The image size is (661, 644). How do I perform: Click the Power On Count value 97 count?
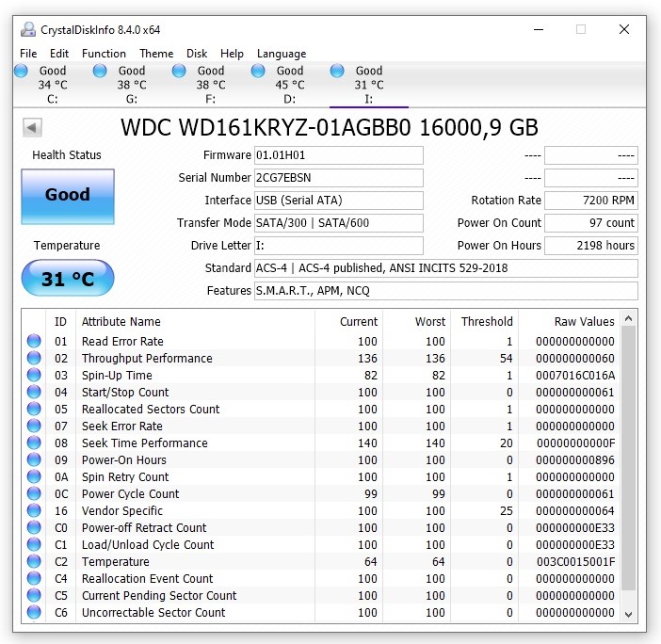point(591,223)
